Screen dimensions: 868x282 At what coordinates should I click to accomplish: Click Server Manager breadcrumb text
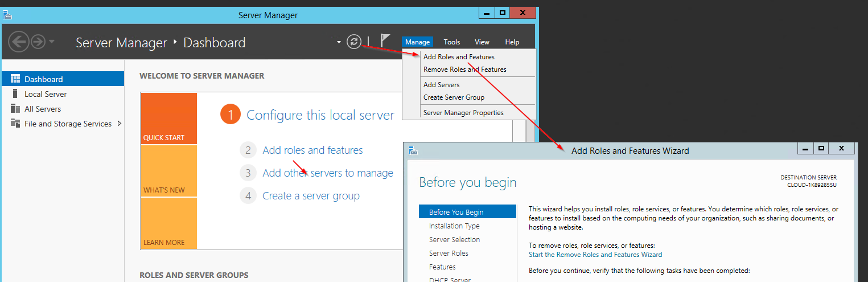[121, 43]
